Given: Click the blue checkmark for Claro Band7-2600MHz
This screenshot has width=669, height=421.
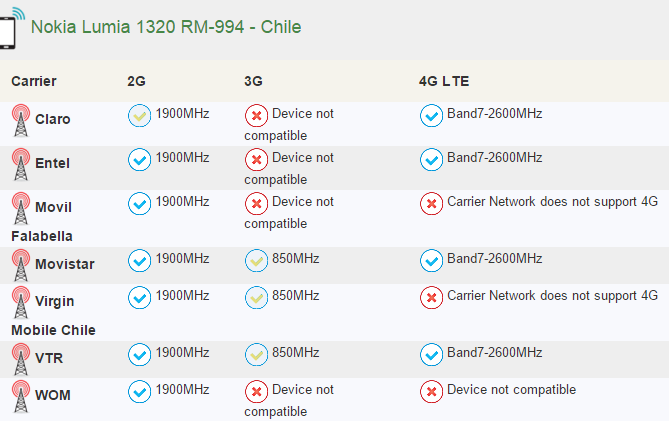Looking at the screenshot, I should tap(431, 116).
